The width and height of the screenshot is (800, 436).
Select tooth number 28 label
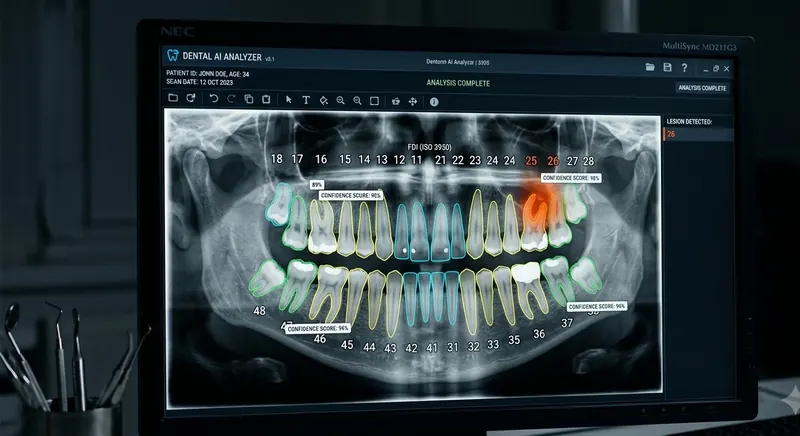(x=589, y=161)
